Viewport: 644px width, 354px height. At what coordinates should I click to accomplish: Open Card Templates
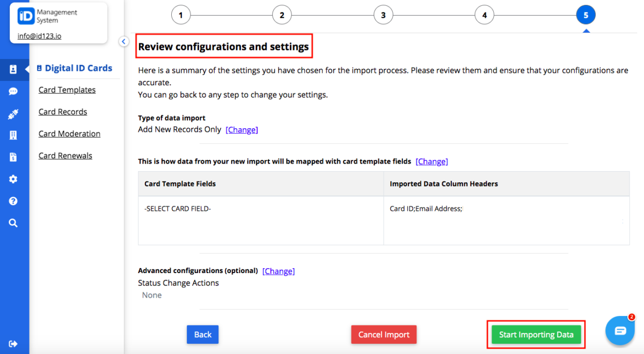(x=67, y=90)
